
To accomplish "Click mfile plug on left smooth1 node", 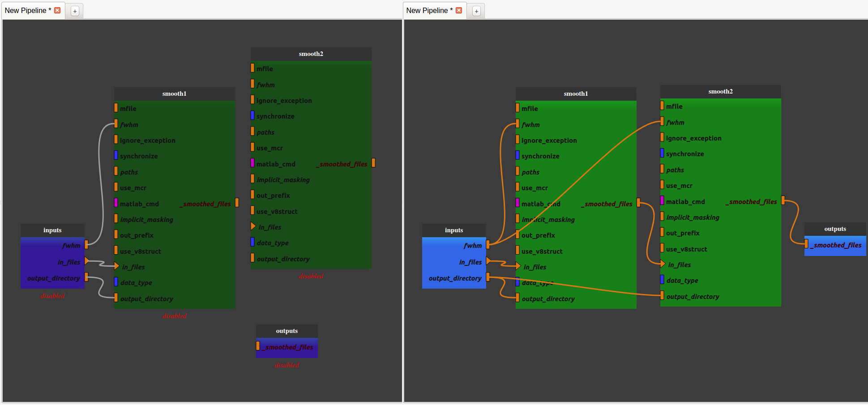I will click(116, 107).
